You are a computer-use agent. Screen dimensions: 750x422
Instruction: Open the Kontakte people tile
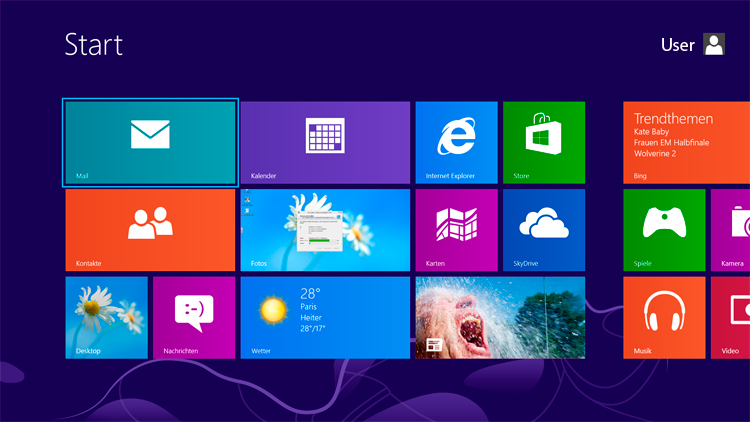tap(150, 230)
